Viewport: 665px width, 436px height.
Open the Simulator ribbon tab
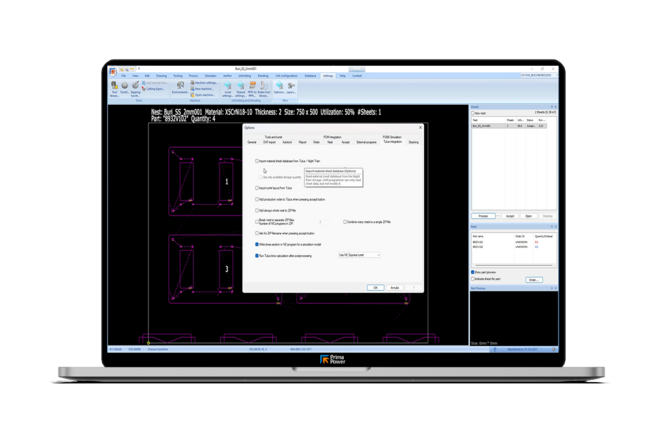pyautogui.click(x=211, y=76)
